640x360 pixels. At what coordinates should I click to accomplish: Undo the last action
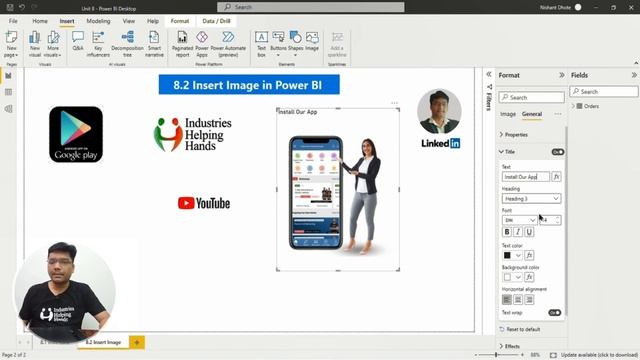pyautogui.click(x=22, y=7)
